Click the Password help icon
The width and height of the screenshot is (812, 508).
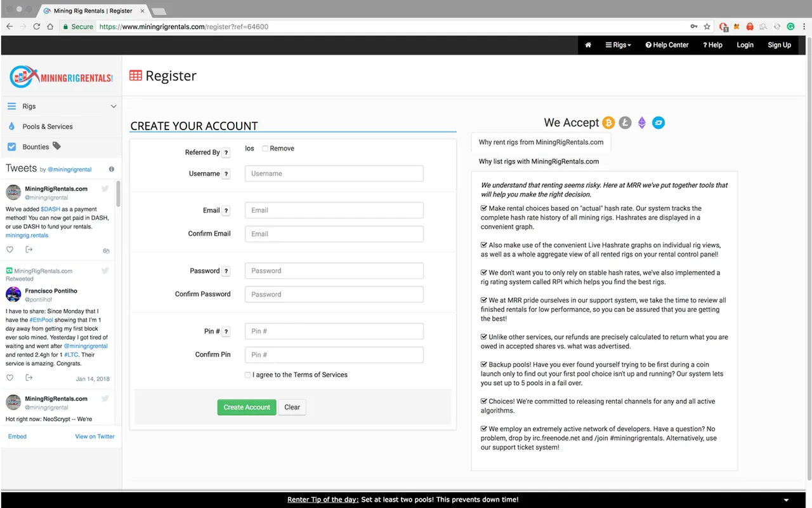coord(226,271)
